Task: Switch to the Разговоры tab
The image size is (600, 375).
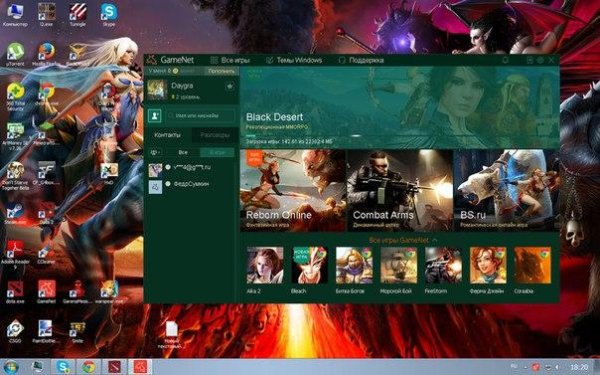Action: click(x=215, y=135)
